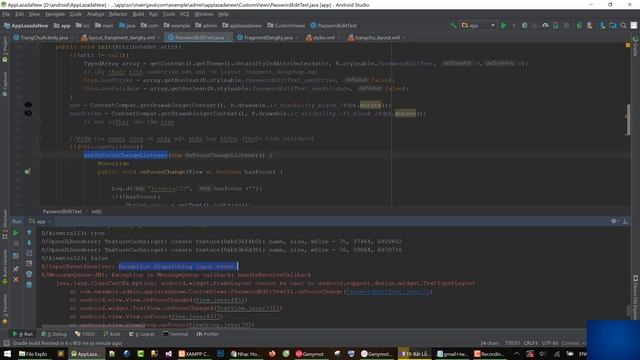Viewport: 640px width, 360px height.
Task: Open the Project Structure icon in toolbar
Action: (x=613, y=25)
